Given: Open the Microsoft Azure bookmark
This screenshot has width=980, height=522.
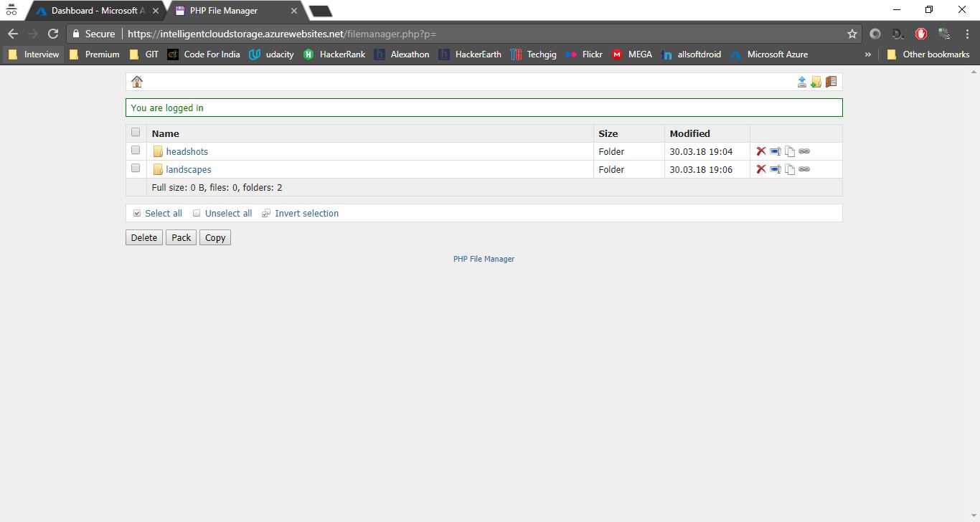Looking at the screenshot, I should pos(770,54).
